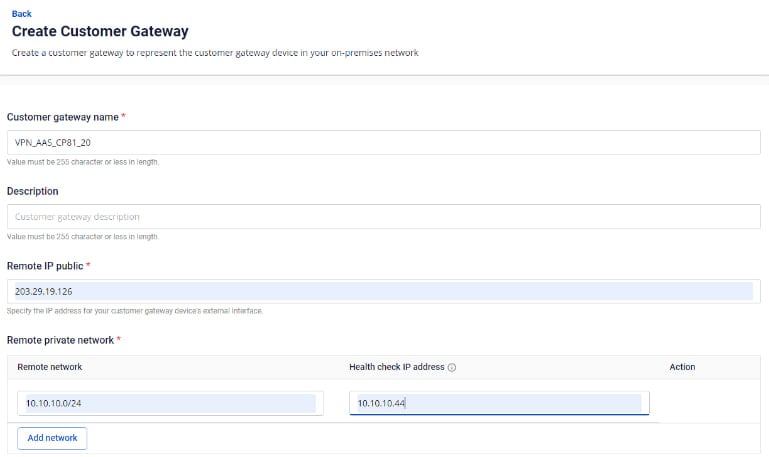Go back using the Back link
Screen dimensions: 769x457
point(21,14)
